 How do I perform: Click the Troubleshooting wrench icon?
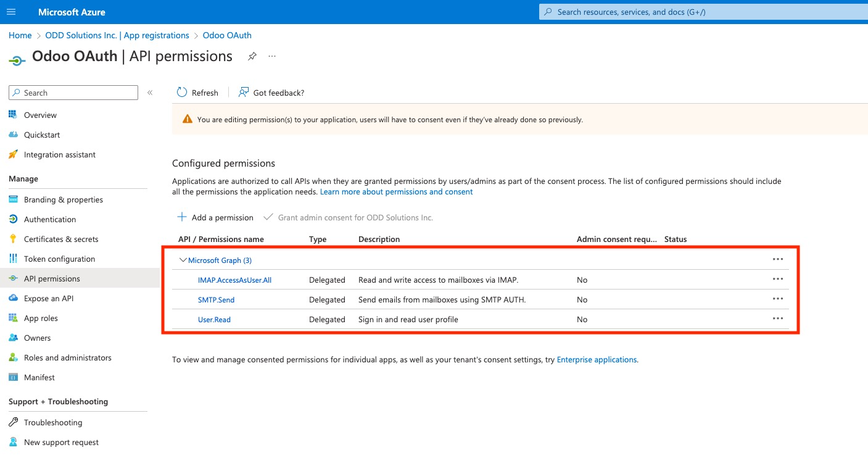[13, 422]
